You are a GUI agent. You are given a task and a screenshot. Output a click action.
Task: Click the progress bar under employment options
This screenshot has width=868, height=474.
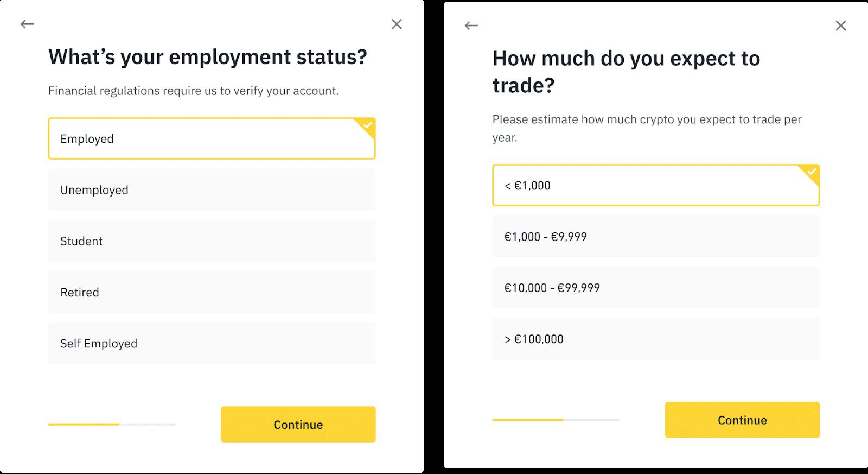[x=112, y=424]
